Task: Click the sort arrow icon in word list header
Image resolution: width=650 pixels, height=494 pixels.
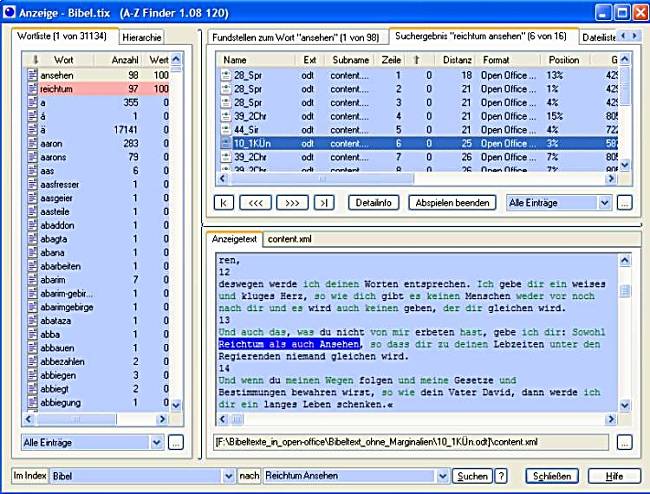Action: (x=36, y=60)
